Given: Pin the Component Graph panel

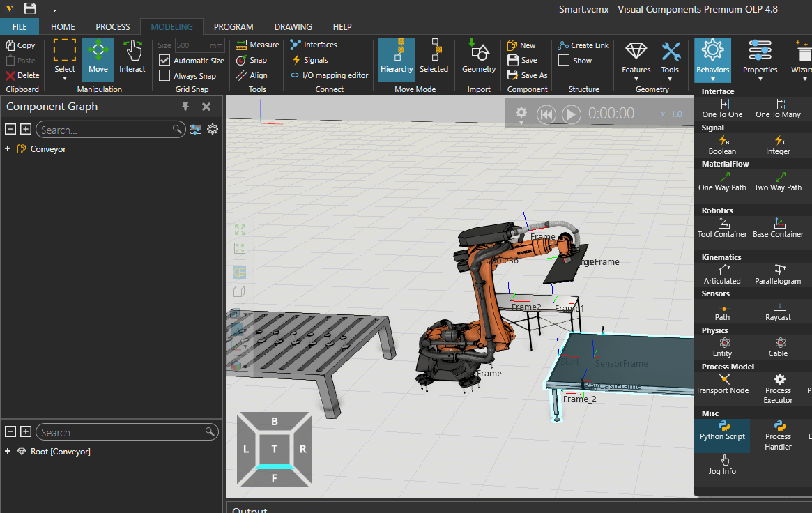Looking at the screenshot, I should point(185,107).
